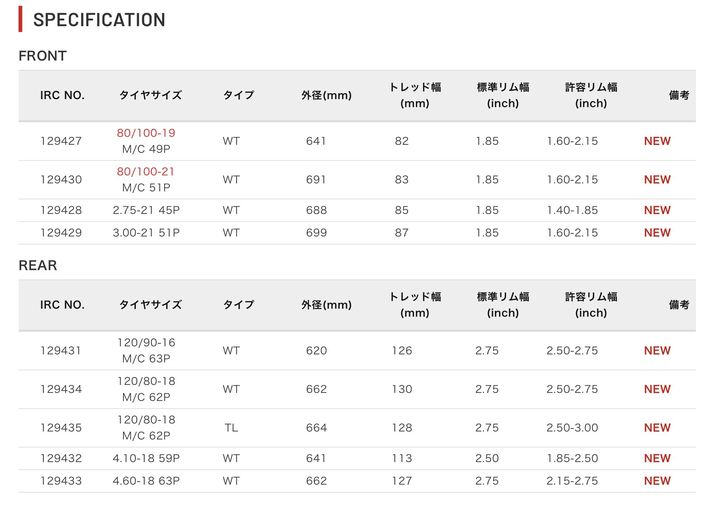Open the 80/100-19 tire size link
720x505 pixels.
pos(146,133)
